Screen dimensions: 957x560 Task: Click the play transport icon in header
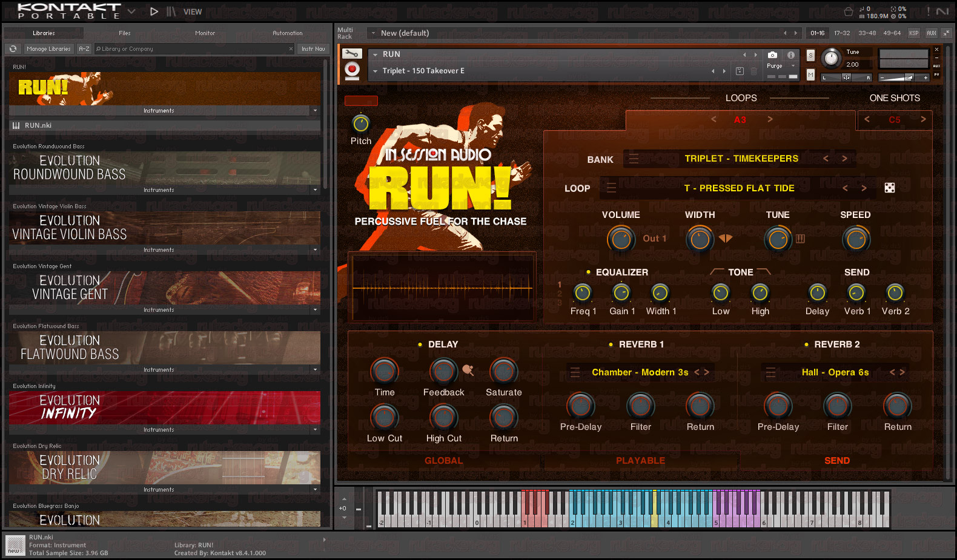click(x=154, y=12)
